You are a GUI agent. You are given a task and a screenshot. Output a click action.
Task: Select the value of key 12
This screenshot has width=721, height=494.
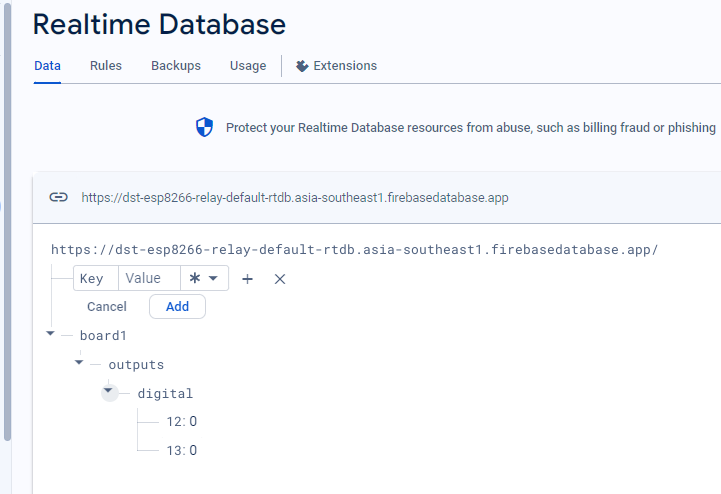coord(193,422)
